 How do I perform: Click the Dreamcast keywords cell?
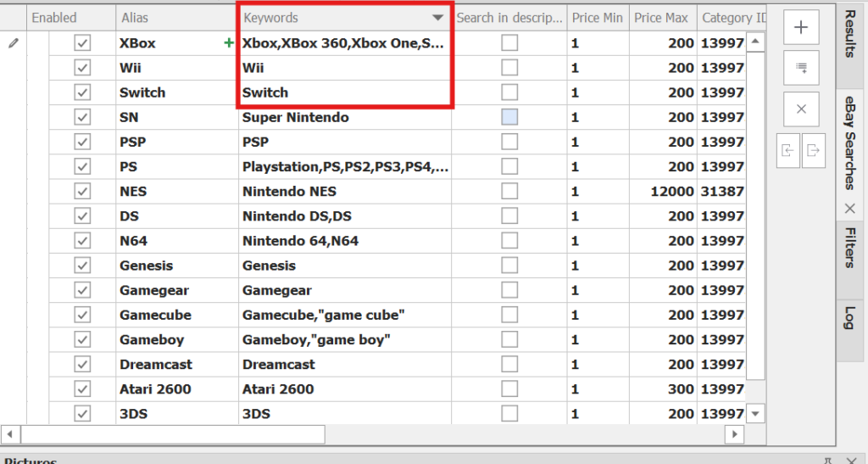point(345,365)
